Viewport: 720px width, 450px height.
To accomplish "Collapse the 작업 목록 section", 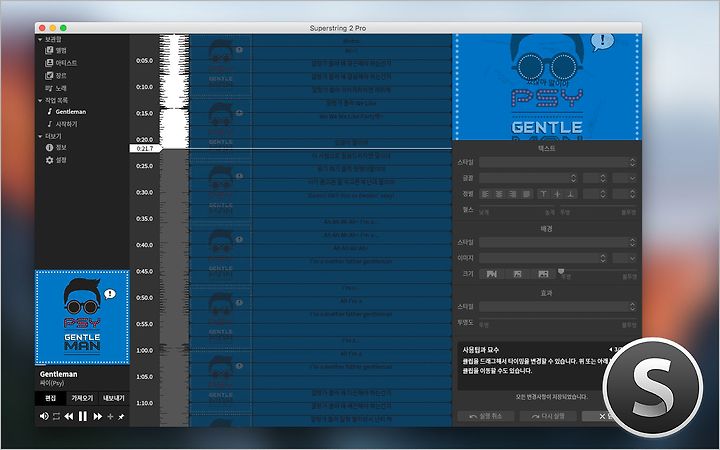I will (40, 100).
